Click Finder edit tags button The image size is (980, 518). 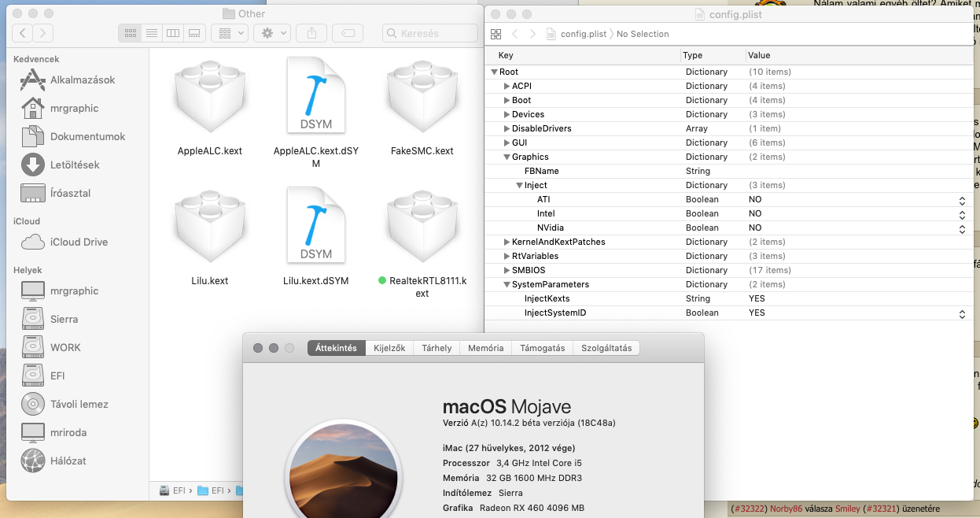point(348,33)
